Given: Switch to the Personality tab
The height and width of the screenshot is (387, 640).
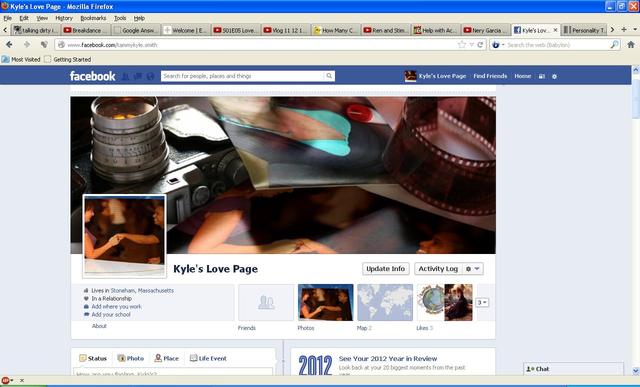Looking at the screenshot, I should [584, 30].
